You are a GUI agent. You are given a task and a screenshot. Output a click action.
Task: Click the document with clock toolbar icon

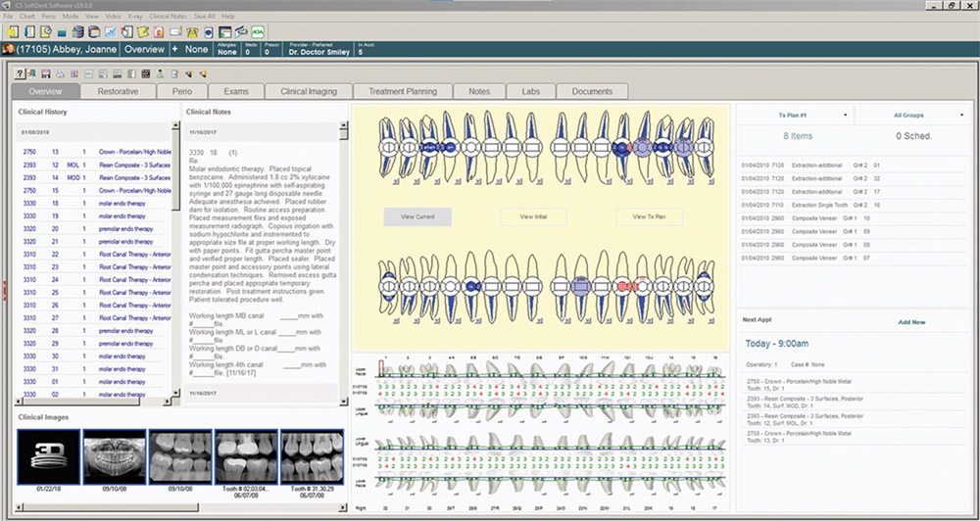point(46,32)
